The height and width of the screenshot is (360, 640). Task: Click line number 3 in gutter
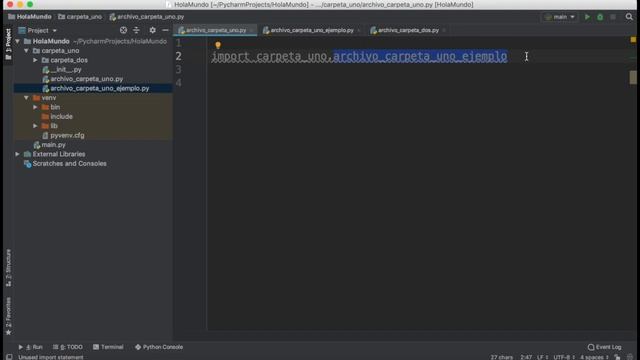[x=178, y=69]
